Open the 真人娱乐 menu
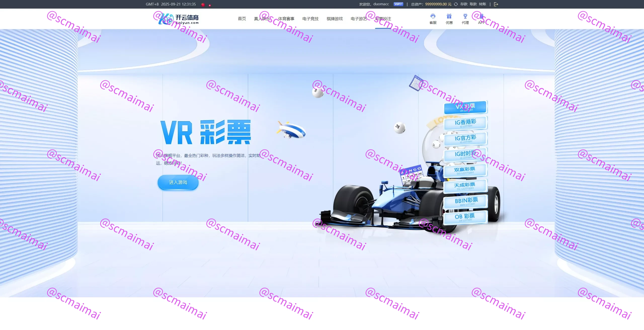The width and height of the screenshot is (644, 330). click(x=262, y=19)
